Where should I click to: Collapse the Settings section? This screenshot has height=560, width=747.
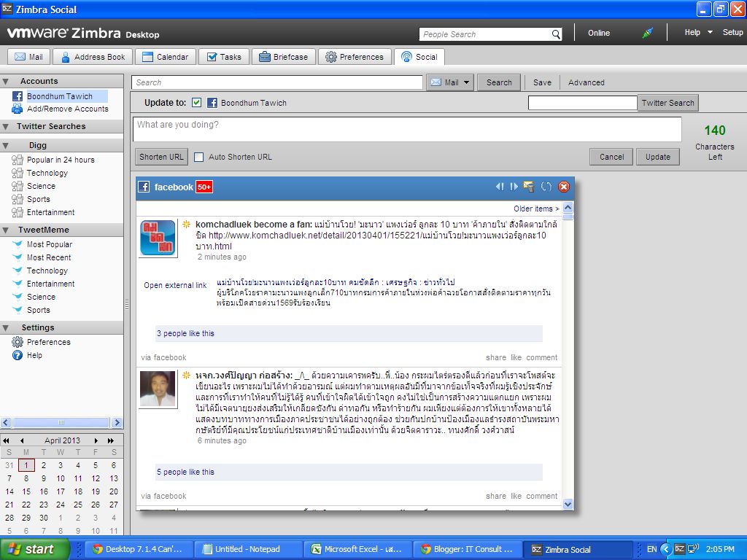[6, 327]
